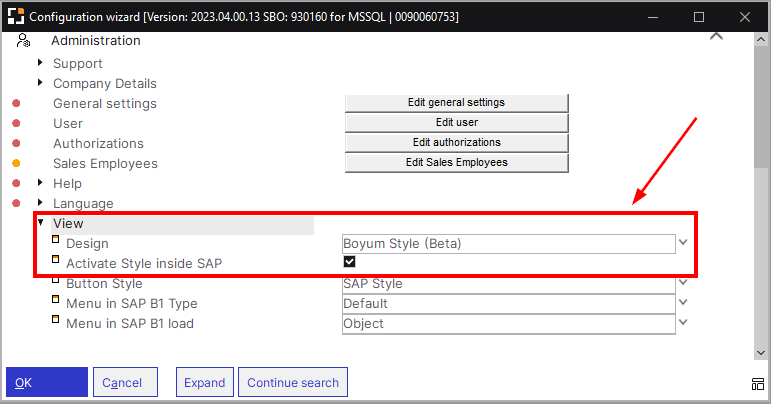Click the Menu type field showing Default
This screenshot has width=771, height=404.
tap(509, 304)
